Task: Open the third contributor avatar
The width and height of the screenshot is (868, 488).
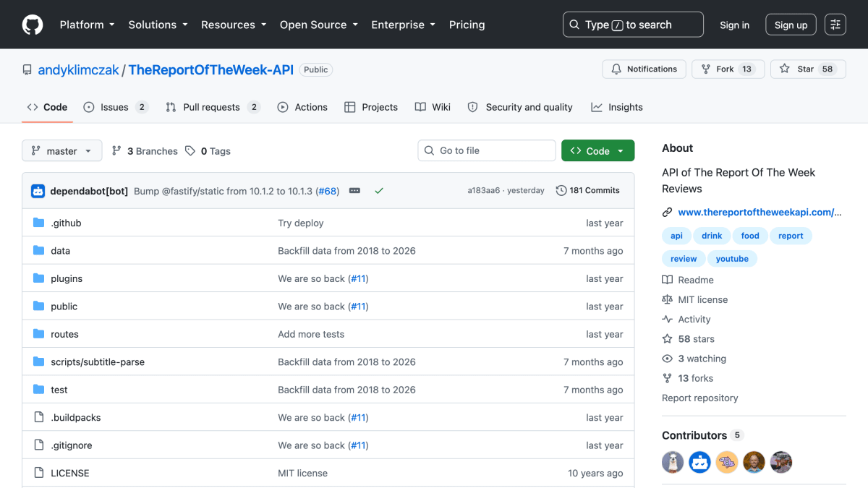Action: pos(727,462)
